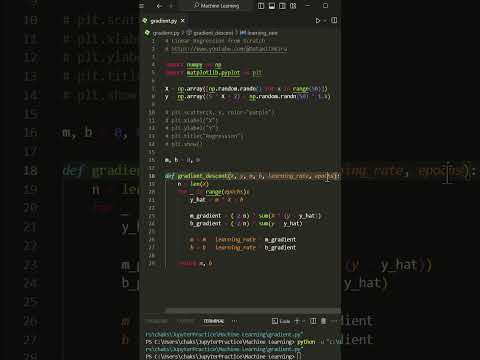
Task: Click the def gradient_descent line
Action: point(252,176)
